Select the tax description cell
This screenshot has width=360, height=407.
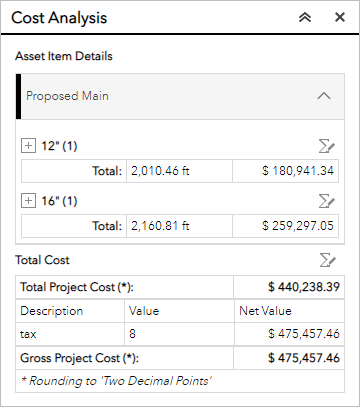70,334
